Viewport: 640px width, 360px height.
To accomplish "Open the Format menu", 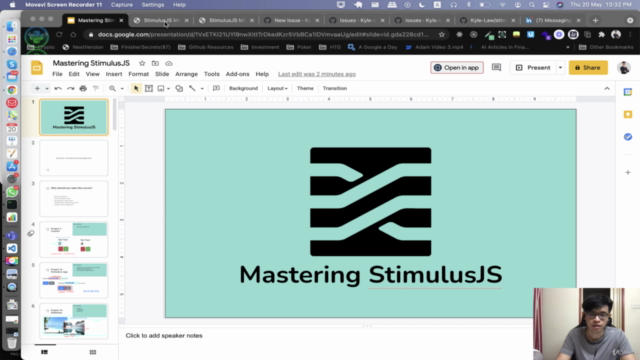I will [138, 74].
